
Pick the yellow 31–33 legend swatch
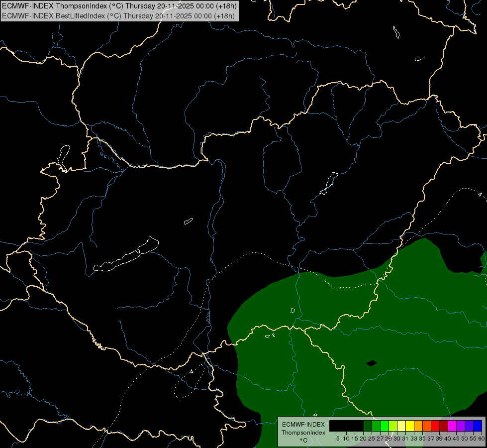pos(410,426)
